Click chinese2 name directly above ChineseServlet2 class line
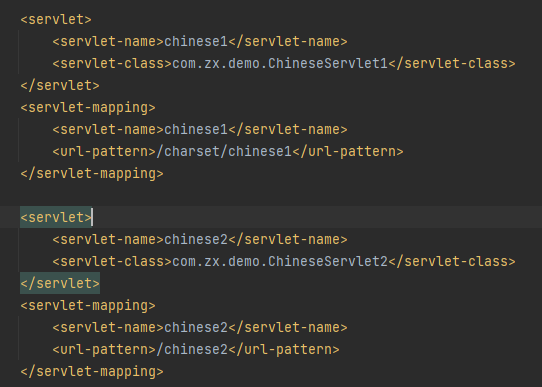Image resolution: width=542 pixels, height=387 pixels. [196, 239]
